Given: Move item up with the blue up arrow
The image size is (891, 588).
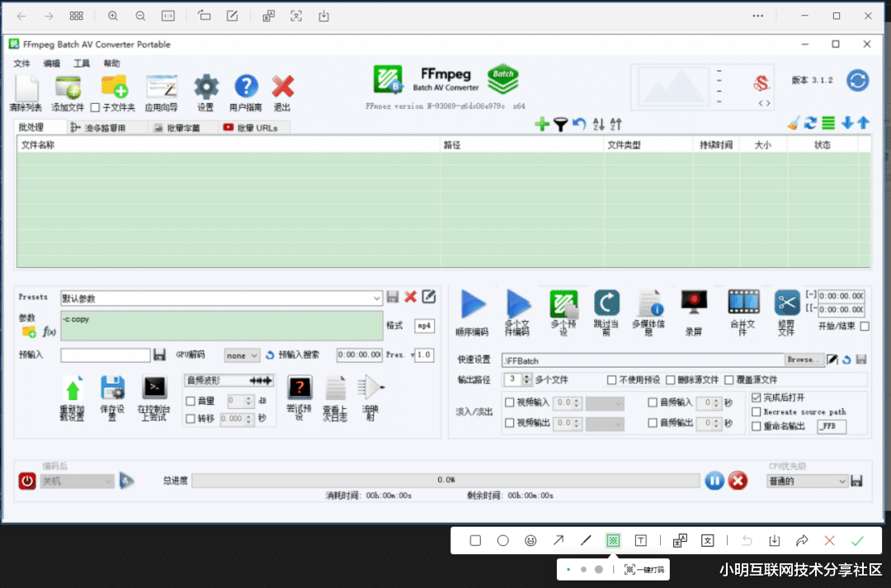Looking at the screenshot, I should [x=863, y=123].
